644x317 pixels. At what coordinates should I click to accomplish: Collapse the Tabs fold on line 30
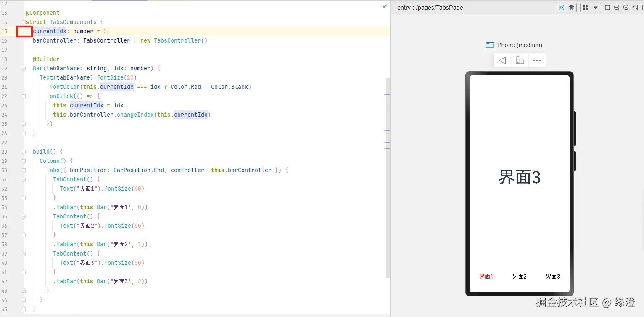24,170
